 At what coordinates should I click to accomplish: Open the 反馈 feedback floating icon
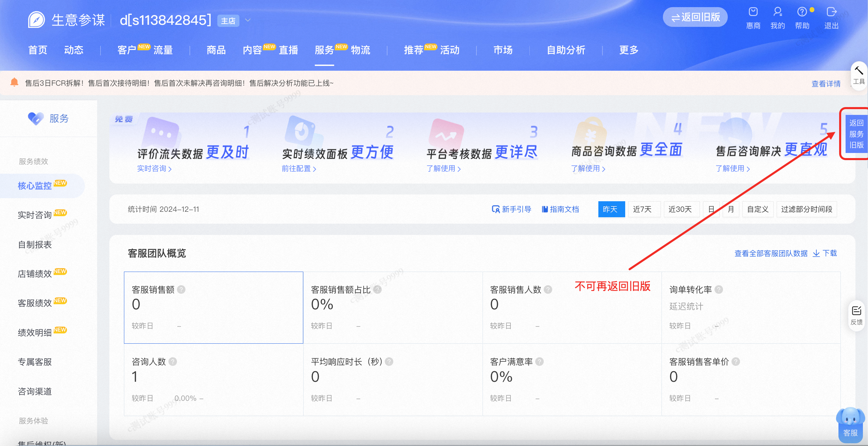[856, 315]
